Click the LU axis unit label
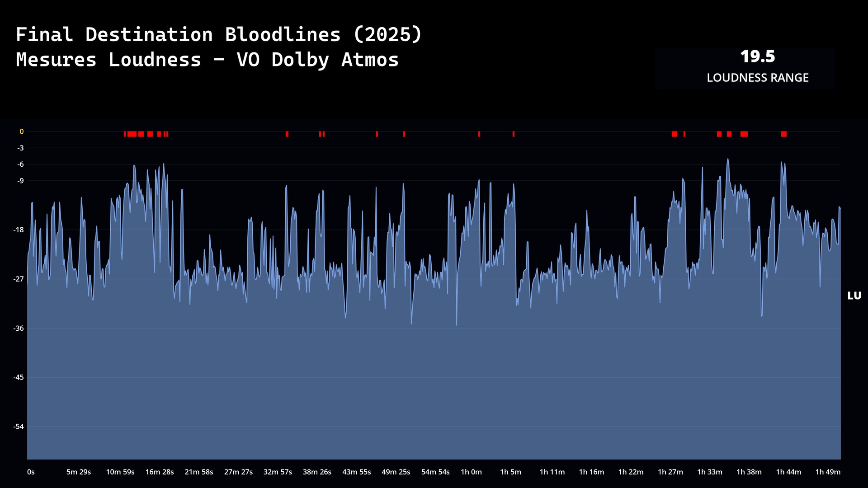The width and height of the screenshot is (868, 488). (854, 296)
